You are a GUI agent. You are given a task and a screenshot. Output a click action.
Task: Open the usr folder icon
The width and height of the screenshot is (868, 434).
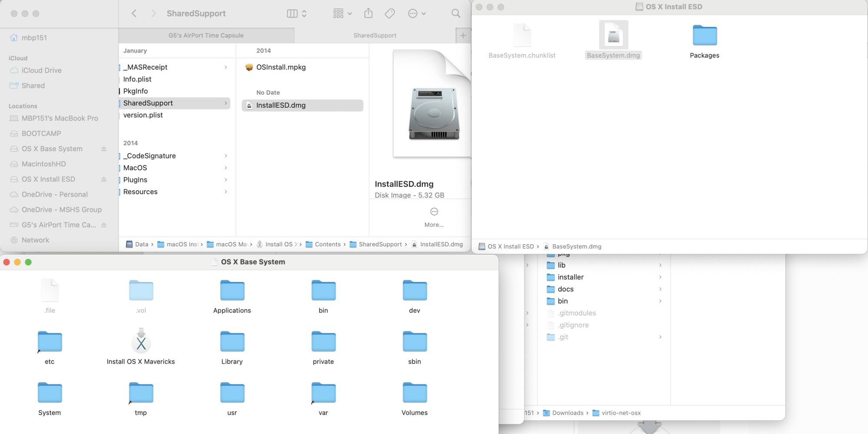click(232, 393)
